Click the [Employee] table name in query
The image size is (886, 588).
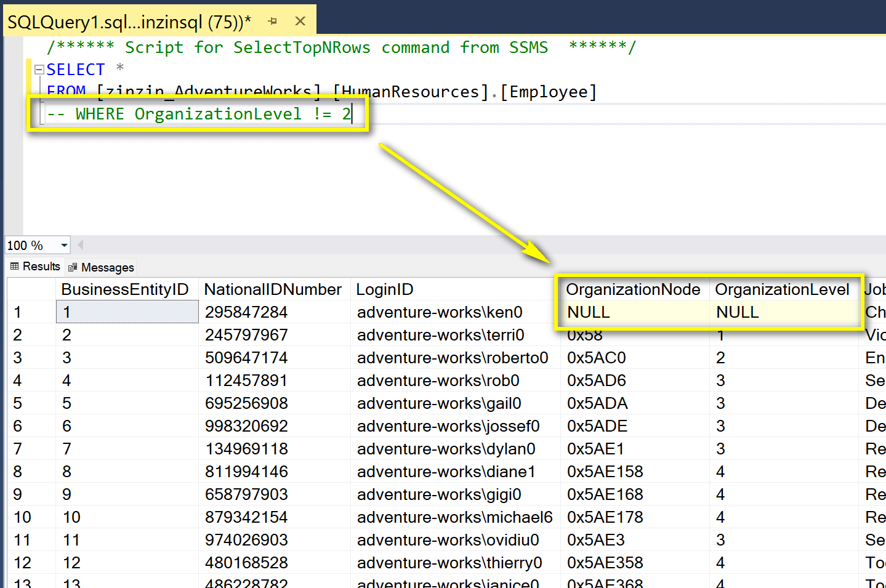[549, 92]
